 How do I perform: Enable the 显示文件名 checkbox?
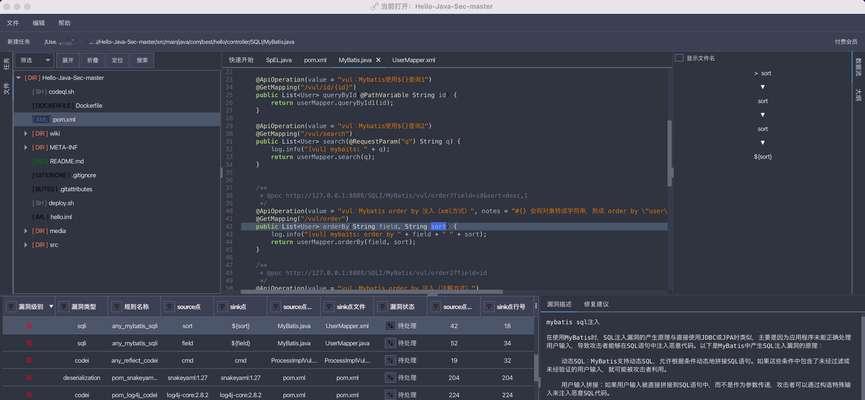coord(680,58)
